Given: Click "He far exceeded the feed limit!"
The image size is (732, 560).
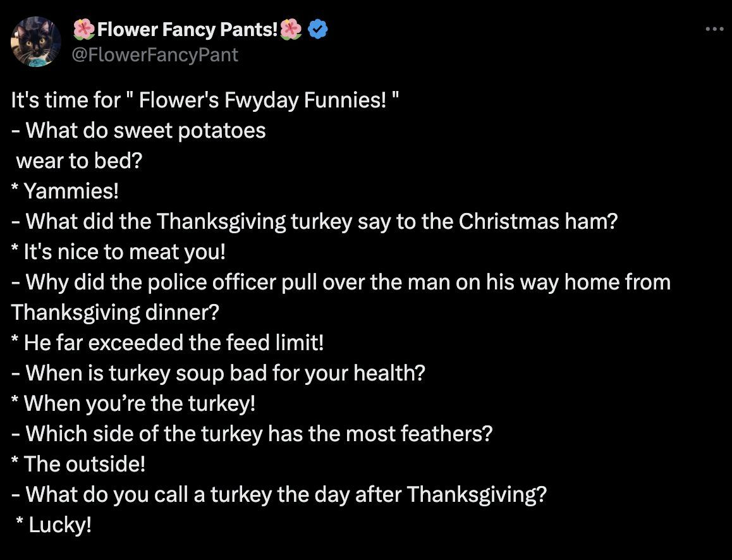Looking at the screenshot, I should point(168,343).
